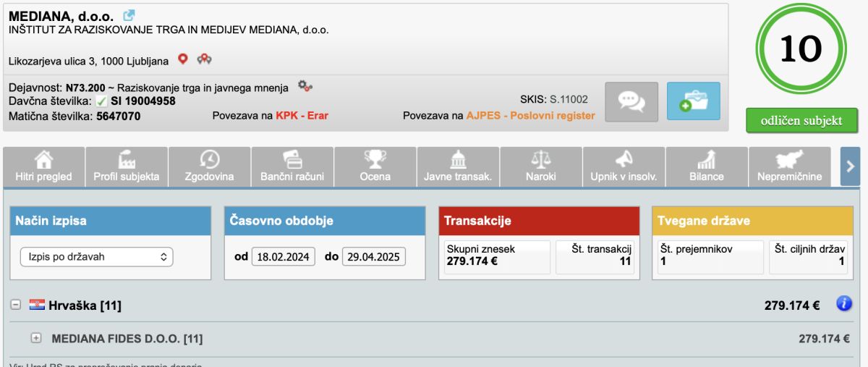Click the start date field 18.02.2024
The width and height of the screenshot is (868, 367).
284,256
